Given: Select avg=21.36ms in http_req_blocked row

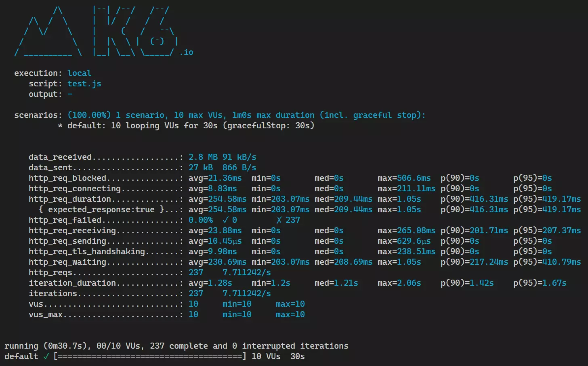Looking at the screenshot, I should coord(215,178).
